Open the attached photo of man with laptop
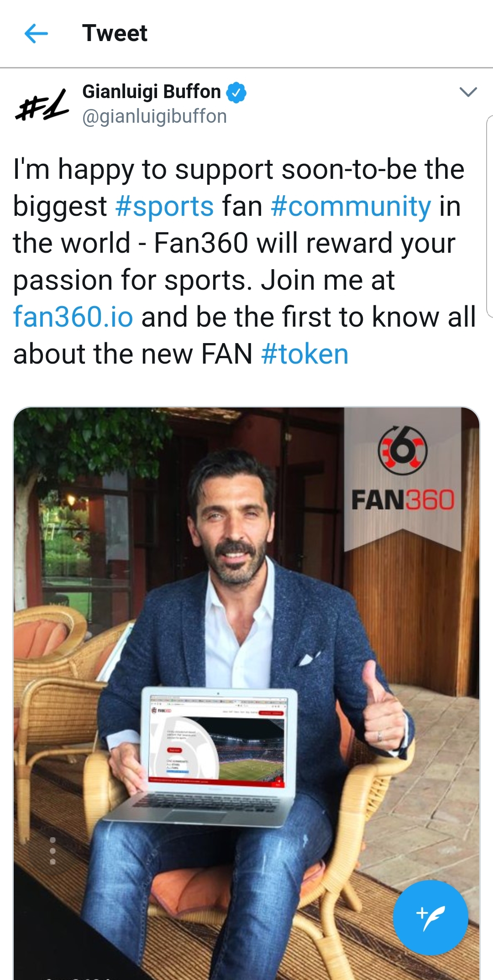 click(x=246, y=693)
